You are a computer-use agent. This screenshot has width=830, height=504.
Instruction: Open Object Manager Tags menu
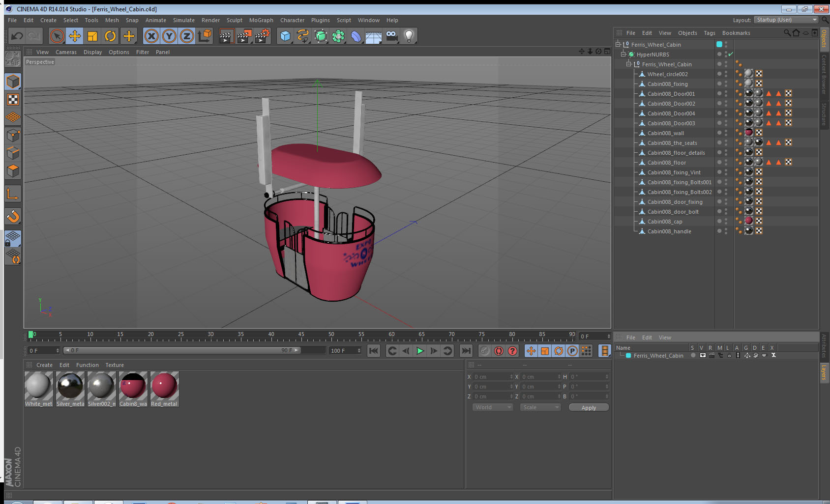coord(710,33)
